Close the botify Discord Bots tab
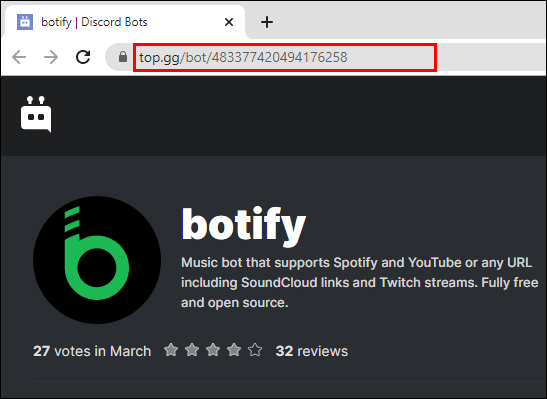The image size is (547, 399). (x=229, y=22)
